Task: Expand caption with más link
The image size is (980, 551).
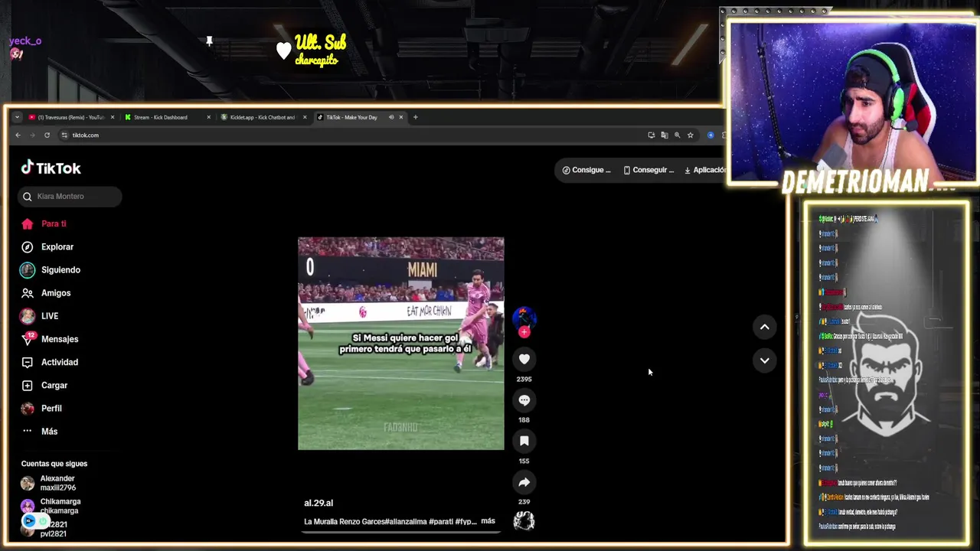Action: [488, 521]
